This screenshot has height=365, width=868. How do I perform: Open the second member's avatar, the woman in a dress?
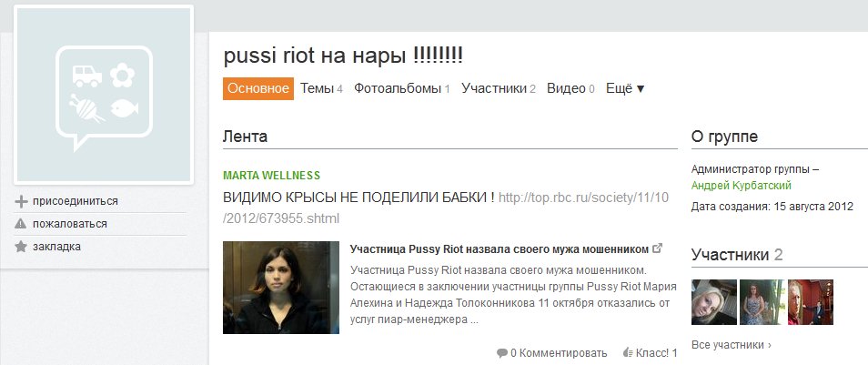pos(762,302)
